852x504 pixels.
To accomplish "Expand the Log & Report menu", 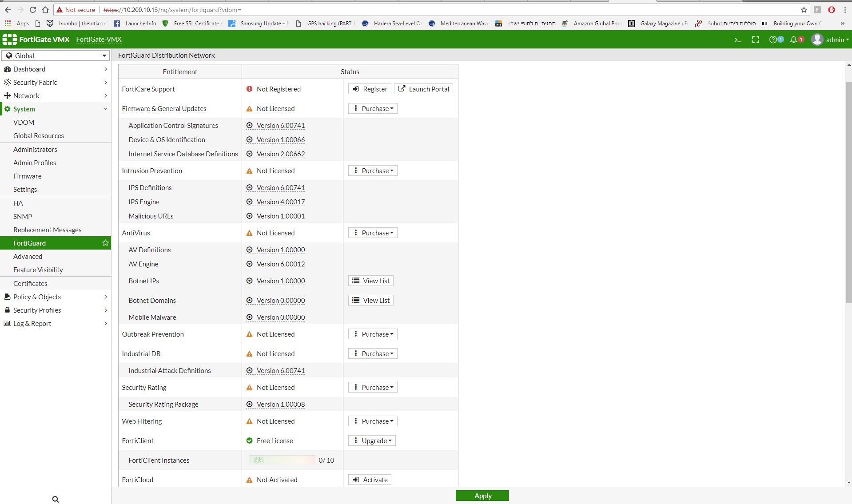I will [56, 323].
